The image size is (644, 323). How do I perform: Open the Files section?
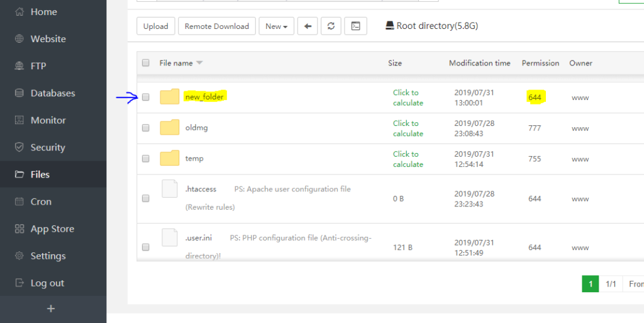53,174
